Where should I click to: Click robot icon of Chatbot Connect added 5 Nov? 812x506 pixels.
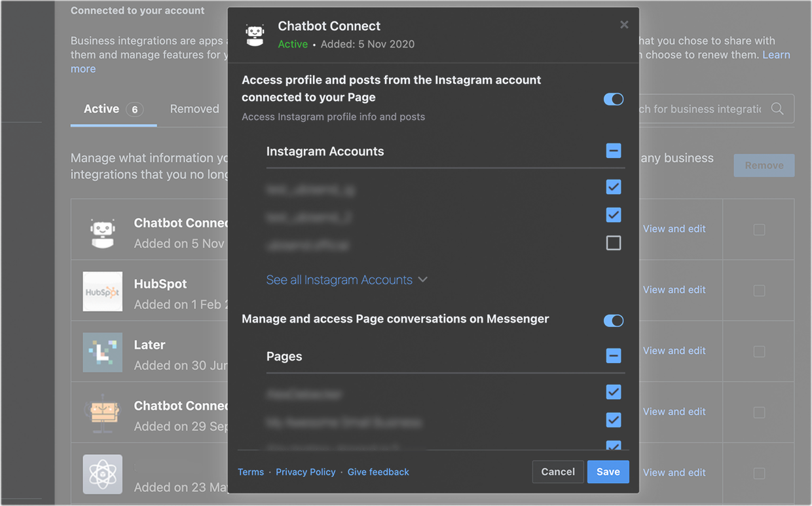103,233
